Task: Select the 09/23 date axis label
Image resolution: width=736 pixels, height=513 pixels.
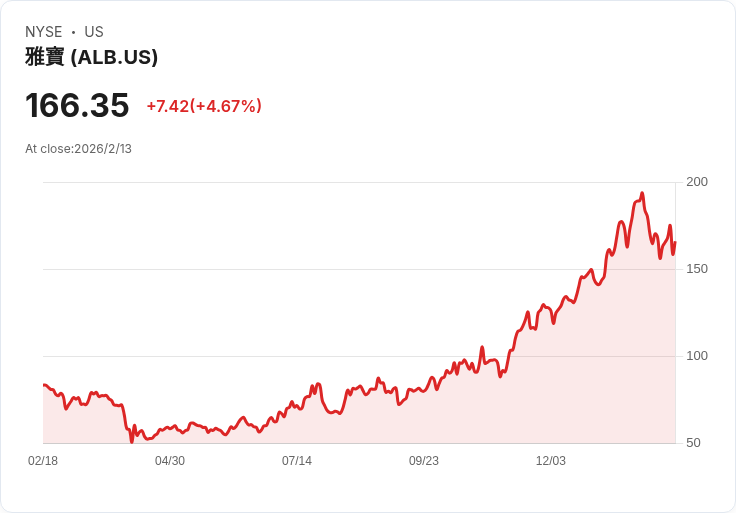Action: (x=424, y=461)
